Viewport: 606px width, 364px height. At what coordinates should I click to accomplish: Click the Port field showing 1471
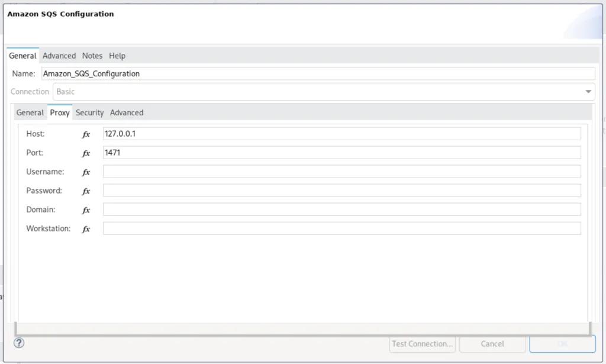(x=341, y=153)
